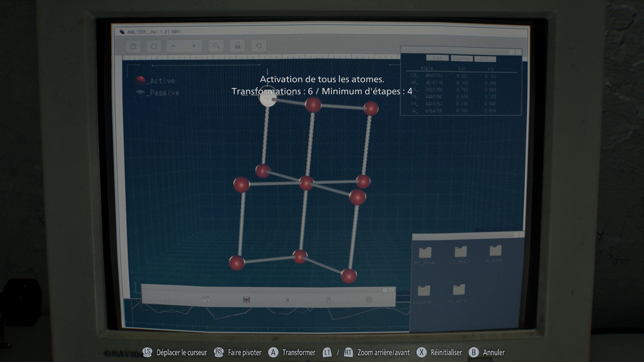Click the magnifier search icon

[x=216, y=46]
